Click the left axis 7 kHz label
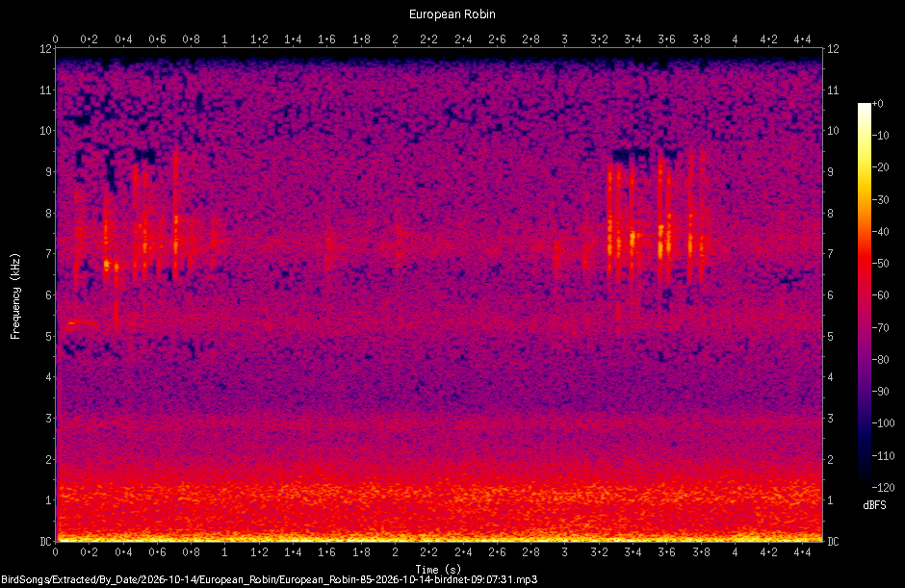Image resolution: width=905 pixels, height=588 pixels. (x=49, y=253)
